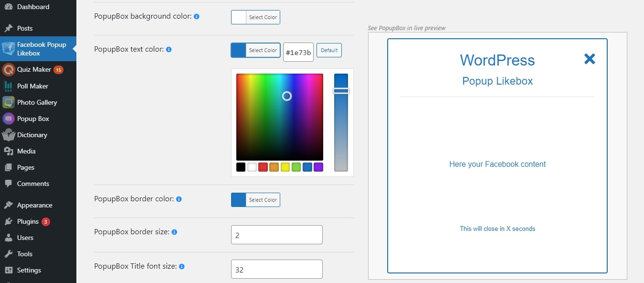Reset text color with Default button
The width and height of the screenshot is (644, 283).
[329, 50]
